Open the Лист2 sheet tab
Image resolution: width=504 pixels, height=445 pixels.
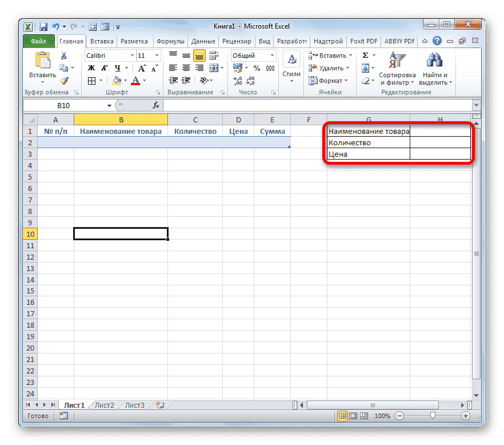[104, 404]
